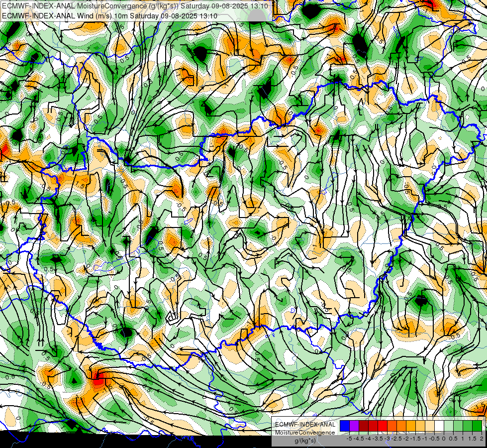Click the darkest green legend swatch

477,426
